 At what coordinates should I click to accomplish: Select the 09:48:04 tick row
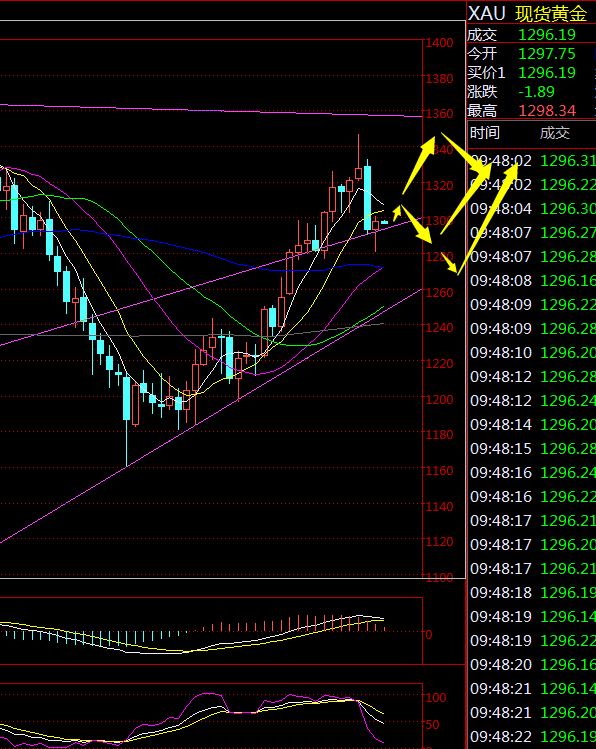[532, 209]
